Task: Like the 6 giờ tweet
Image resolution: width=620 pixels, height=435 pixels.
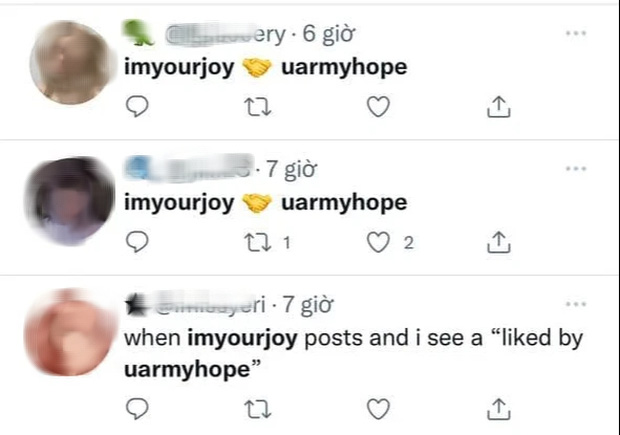Action: (378, 106)
